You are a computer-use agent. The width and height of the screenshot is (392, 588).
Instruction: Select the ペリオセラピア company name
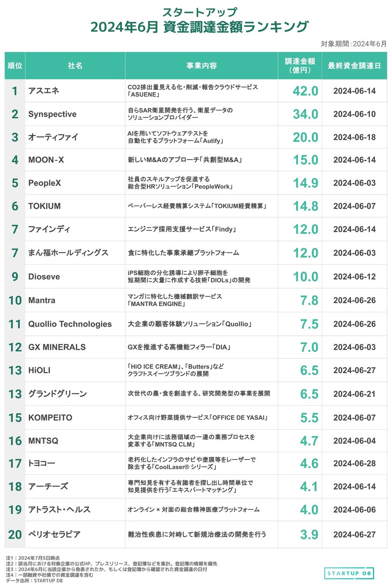coord(54,534)
